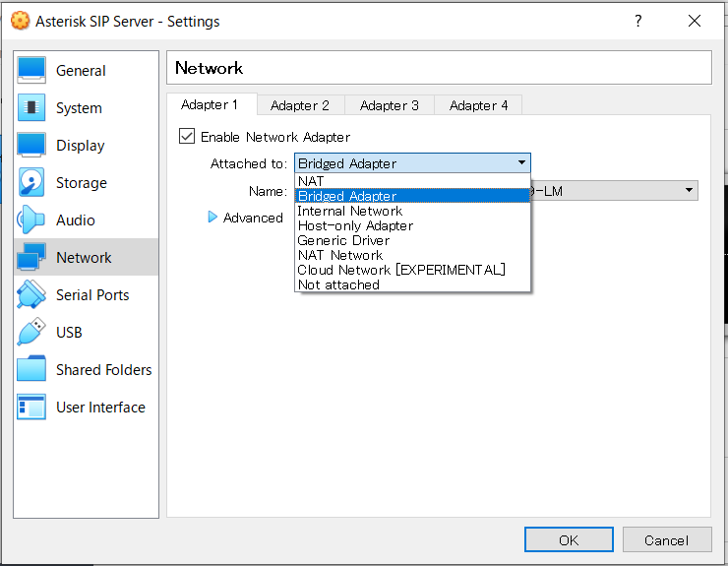Image resolution: width=728 pixels, height=566 pixels.
Task: Select General label in the sidebar
Action: click(x=81, y=71)
